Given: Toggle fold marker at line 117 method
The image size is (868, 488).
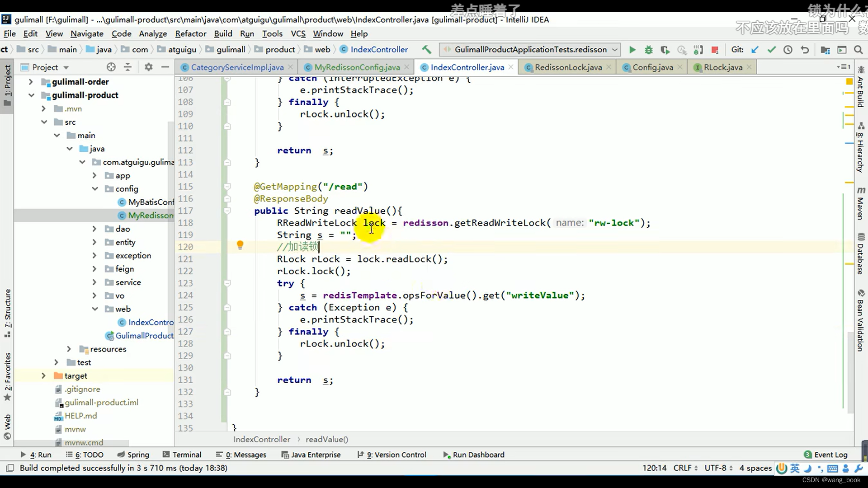Looking at the screenshot, I should click(x=227, y=211).
